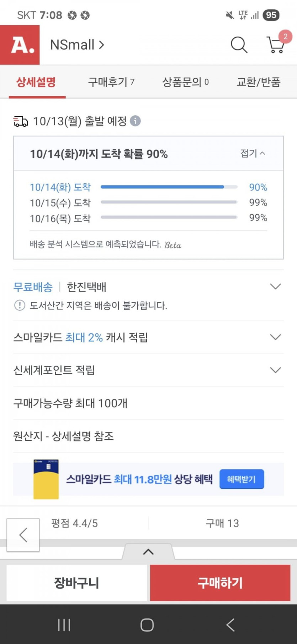The width and height of the screenshot is (297, 644).
Task: Expand the 신세계포인트 적립 section
Action: pos(275,370)
